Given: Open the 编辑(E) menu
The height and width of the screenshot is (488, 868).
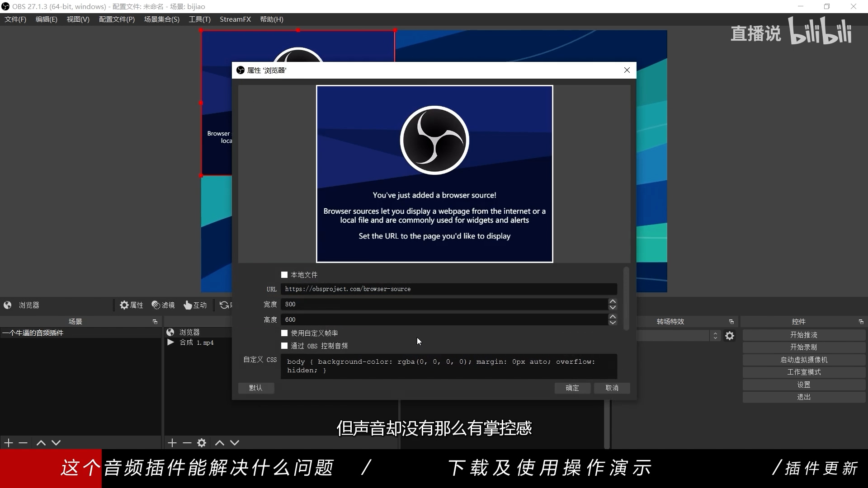Looking at the screenshot, I should (x=47, y=19).
